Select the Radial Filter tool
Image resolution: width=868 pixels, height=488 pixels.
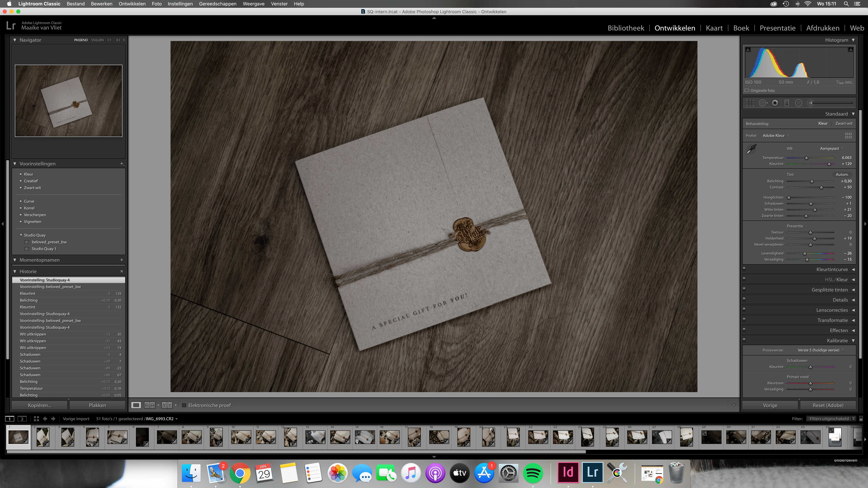(799, 103)
